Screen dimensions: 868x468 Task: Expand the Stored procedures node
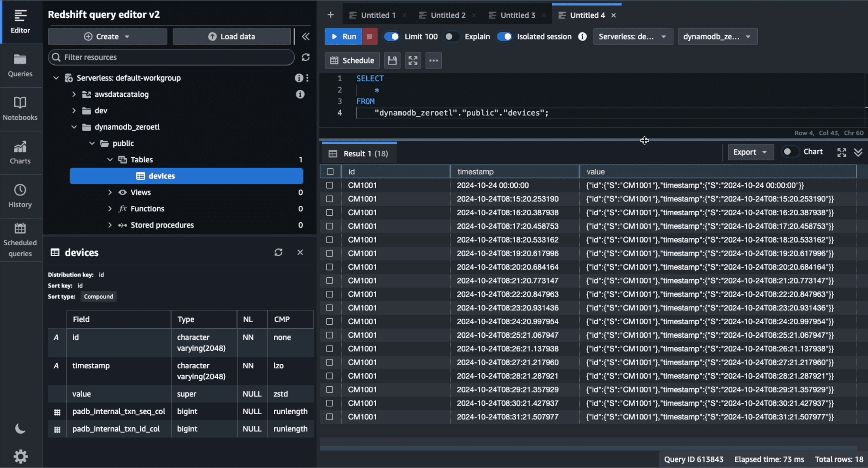pos(110,225)
